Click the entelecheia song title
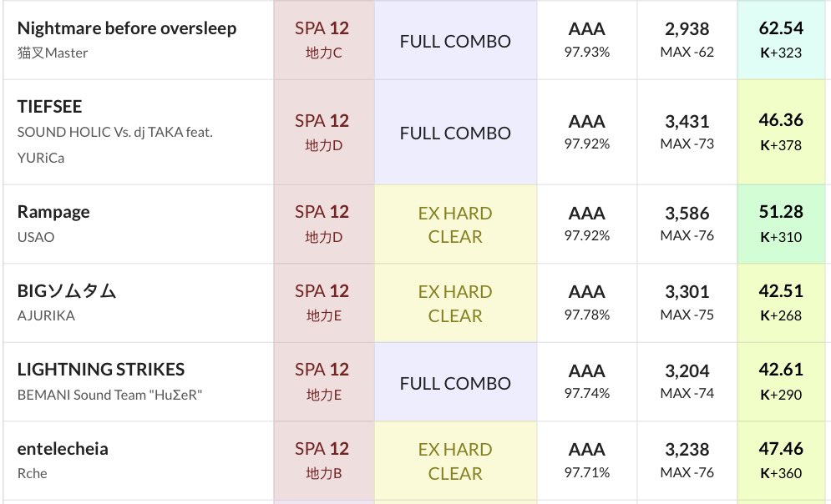Image resolution: width=831 pixels, height=504 pixels. pos(63,449)
